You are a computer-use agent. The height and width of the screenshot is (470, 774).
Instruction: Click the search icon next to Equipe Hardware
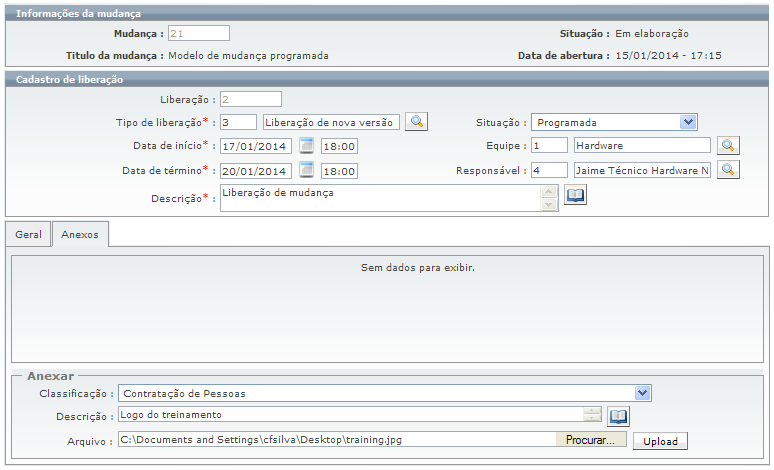[728, 146]
